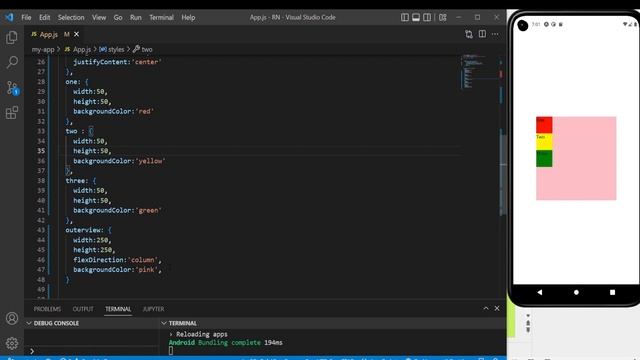Open editor More Actions ellipsis
640x360 pixels.
click(x=495, y=34)
